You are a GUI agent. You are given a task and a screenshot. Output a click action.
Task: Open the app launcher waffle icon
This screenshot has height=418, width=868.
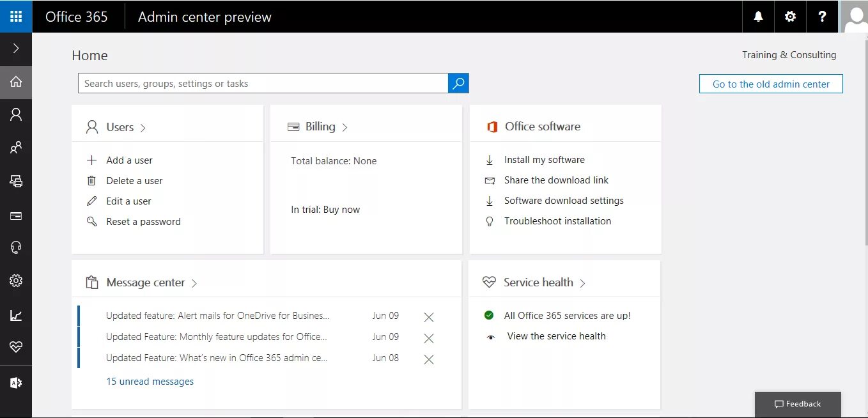[16, 16]
